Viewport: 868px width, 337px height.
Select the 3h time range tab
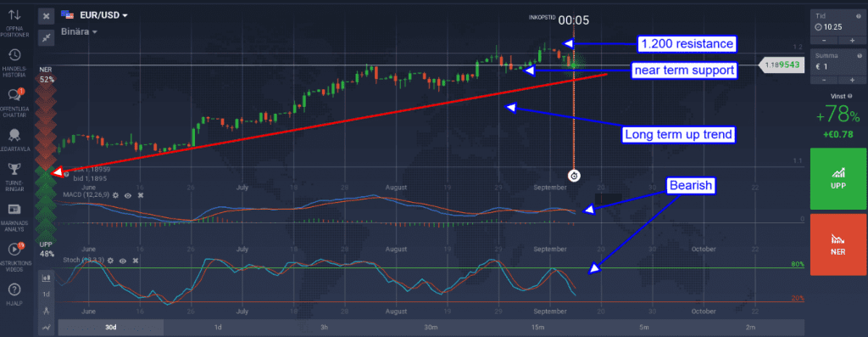click(x=325, y=327)
